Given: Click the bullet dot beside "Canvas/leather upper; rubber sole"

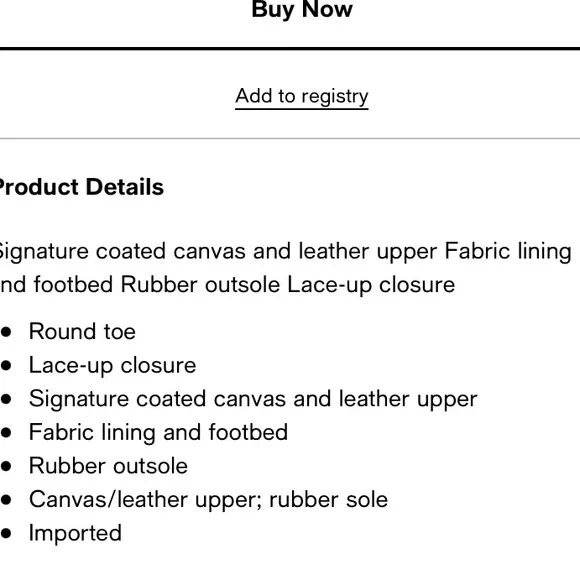Looking at the screenshot, I should (6, 500).
